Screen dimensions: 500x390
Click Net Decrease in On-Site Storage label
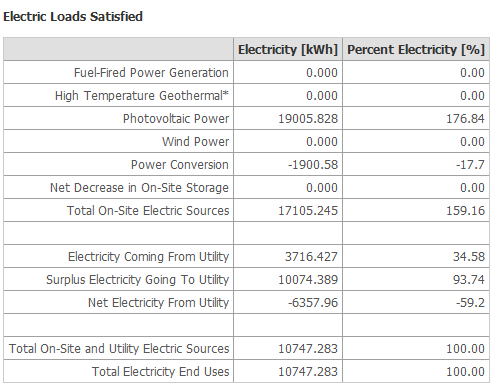coord(139,187)
